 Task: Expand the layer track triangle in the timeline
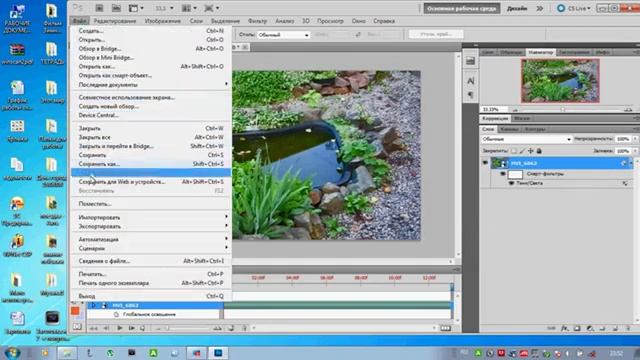(93, 305)
